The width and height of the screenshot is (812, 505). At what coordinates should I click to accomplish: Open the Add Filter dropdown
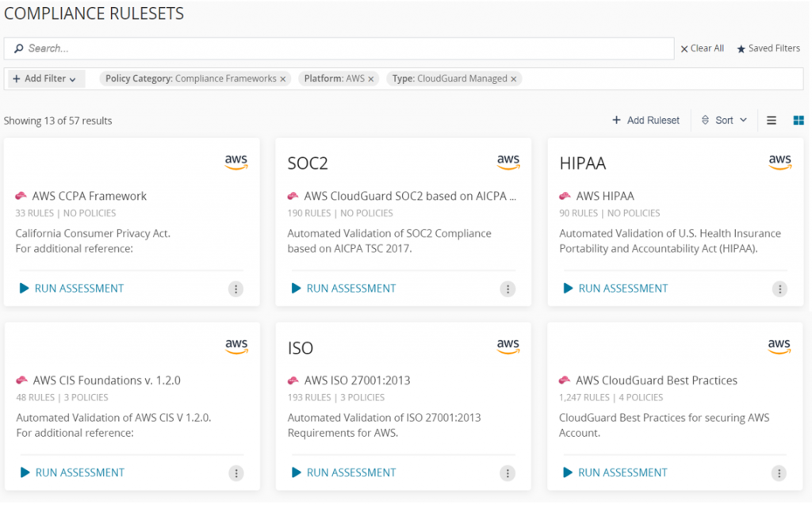44,78
